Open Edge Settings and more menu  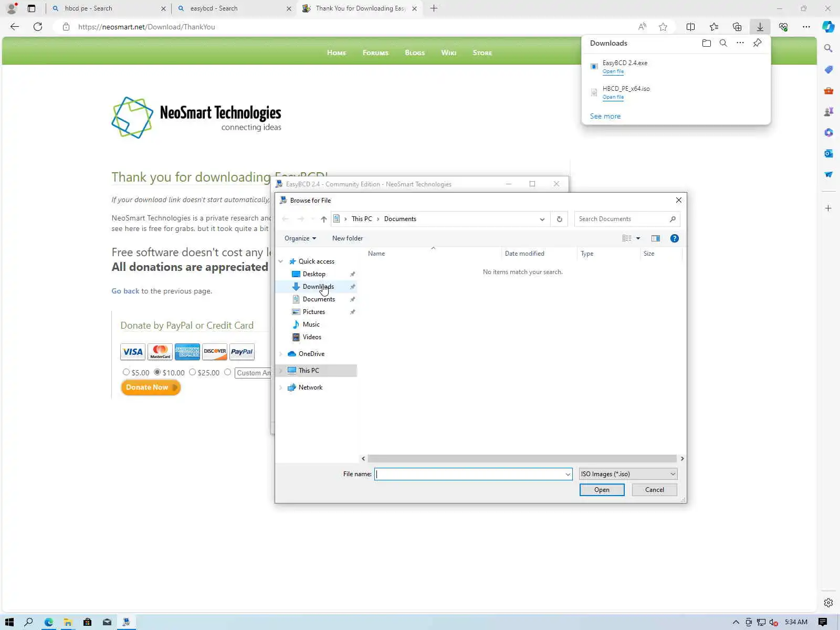[806, 27]
